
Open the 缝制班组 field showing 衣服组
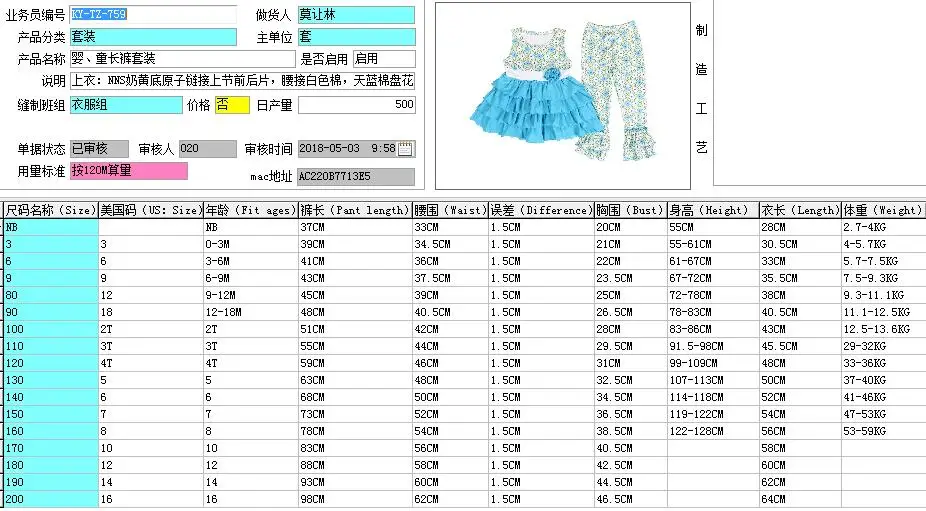126,105
